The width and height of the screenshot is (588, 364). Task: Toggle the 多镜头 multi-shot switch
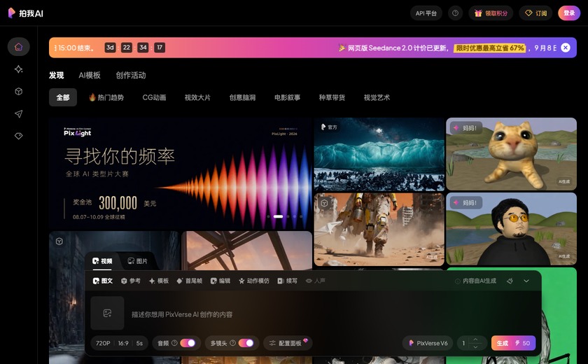(x=246, y=343)
